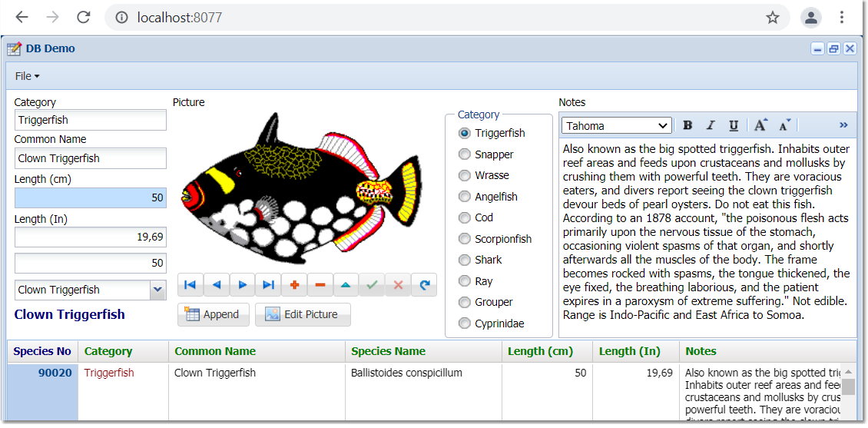Click the Edit Picture button
Viewport: 868px width, 428px height.
tap(302, 314)
